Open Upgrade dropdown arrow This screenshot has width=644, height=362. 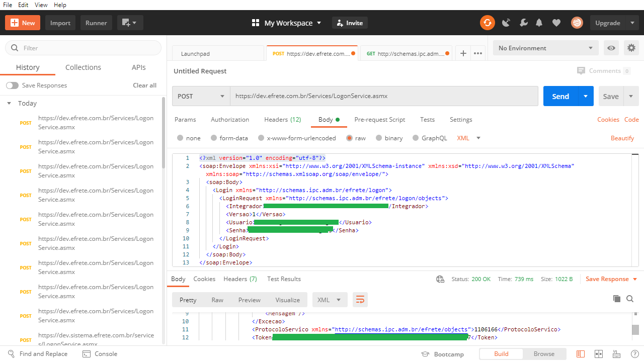(x=632, y=23)
